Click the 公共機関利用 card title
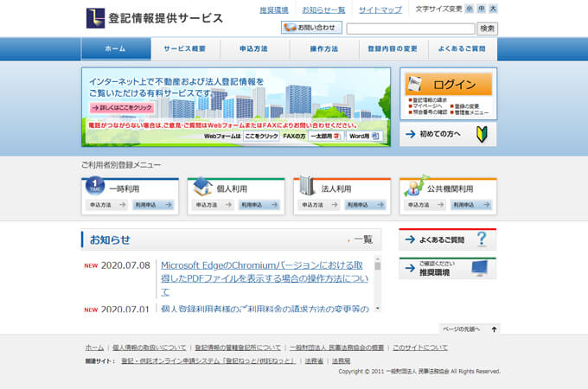 tap(450, 188)
